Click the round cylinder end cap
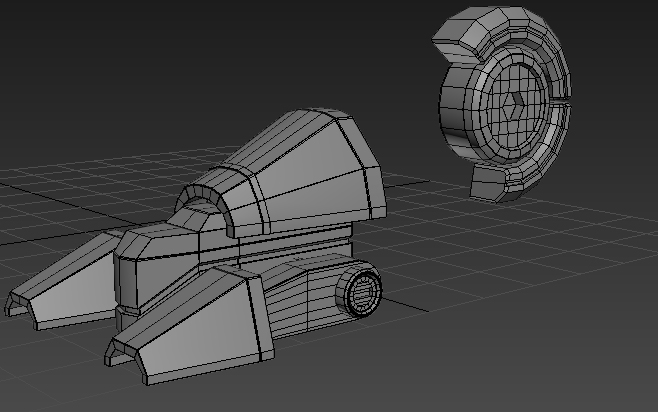The image size is (658, 412). pos(361,291)
